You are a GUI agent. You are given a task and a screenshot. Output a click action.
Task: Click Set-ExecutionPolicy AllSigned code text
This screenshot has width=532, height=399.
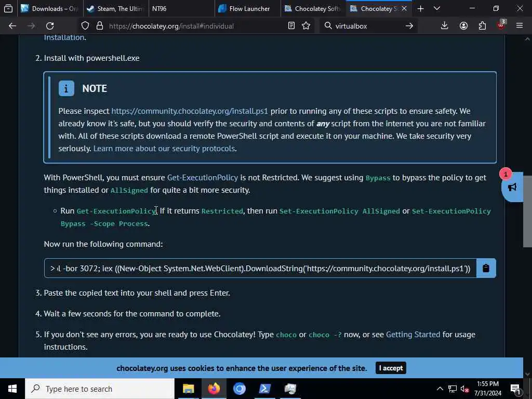[340, 211]
